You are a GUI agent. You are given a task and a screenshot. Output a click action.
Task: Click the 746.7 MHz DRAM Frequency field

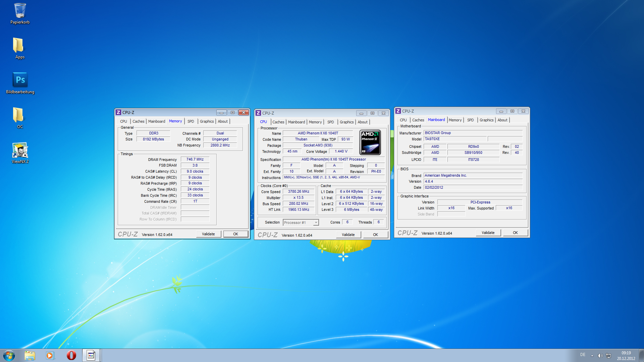coord(195,159)
